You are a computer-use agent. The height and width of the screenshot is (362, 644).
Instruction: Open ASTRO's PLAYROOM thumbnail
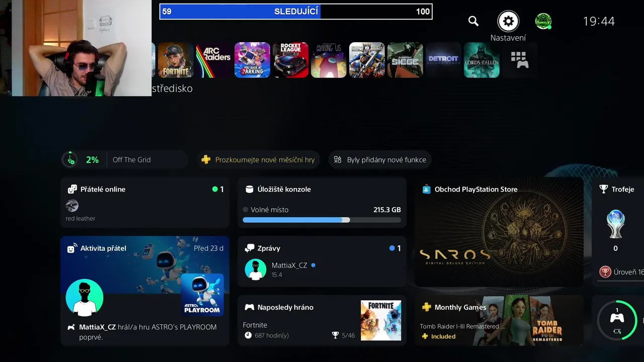coord(202,295)
